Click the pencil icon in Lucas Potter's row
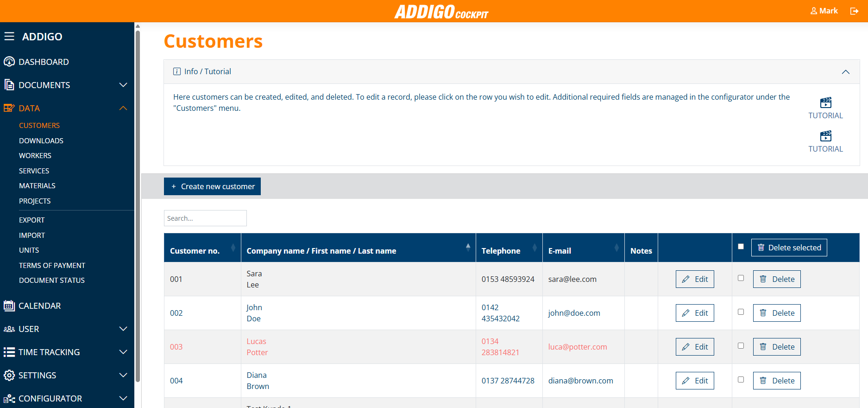The image size is (868, 408). (686, 347)
